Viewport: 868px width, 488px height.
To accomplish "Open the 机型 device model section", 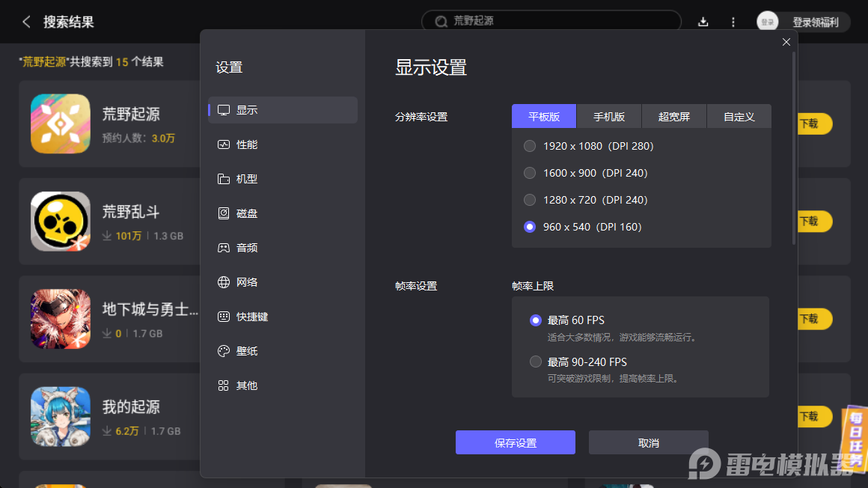I will pos(283,179).
